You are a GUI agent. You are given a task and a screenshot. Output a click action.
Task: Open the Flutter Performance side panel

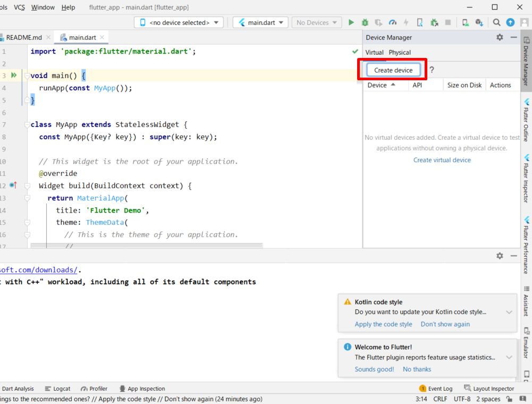point(526,245)
